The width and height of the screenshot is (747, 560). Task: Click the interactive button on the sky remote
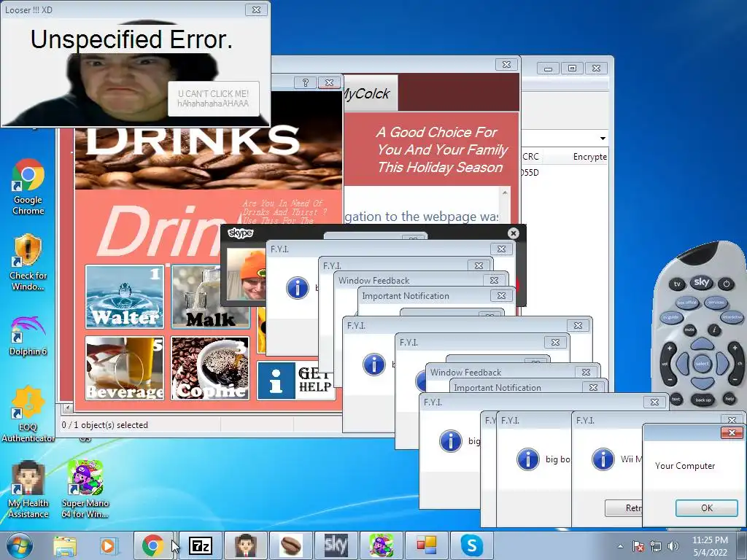click(732, 317)
